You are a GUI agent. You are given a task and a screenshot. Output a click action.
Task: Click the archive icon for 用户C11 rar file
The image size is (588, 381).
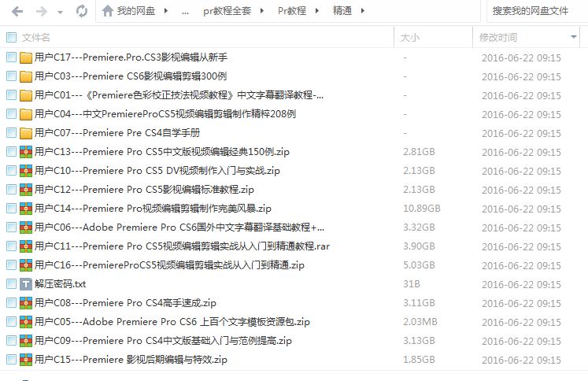(26, 246)
